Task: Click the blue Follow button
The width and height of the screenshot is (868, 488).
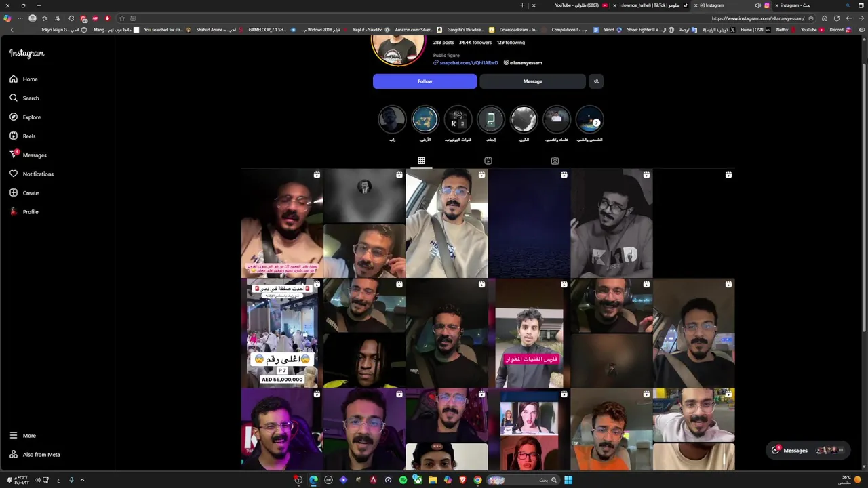Action: (x=425, y=81)
